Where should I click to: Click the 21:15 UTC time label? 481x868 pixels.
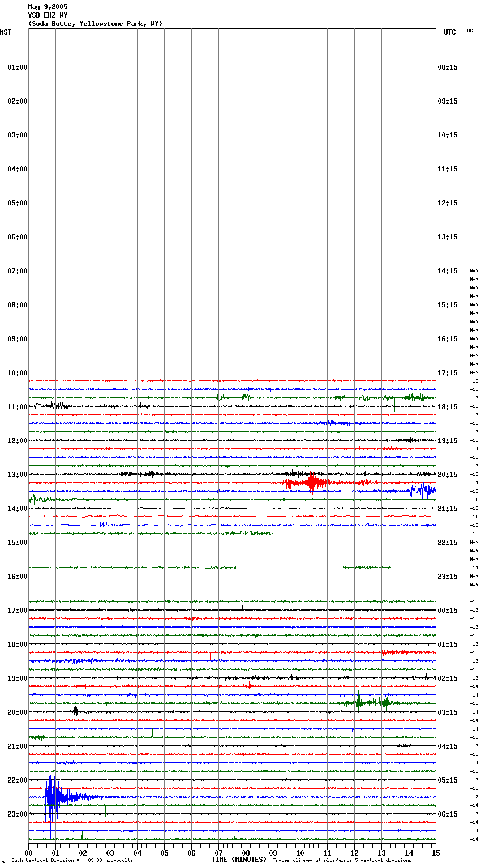click(x=448, y=509)
